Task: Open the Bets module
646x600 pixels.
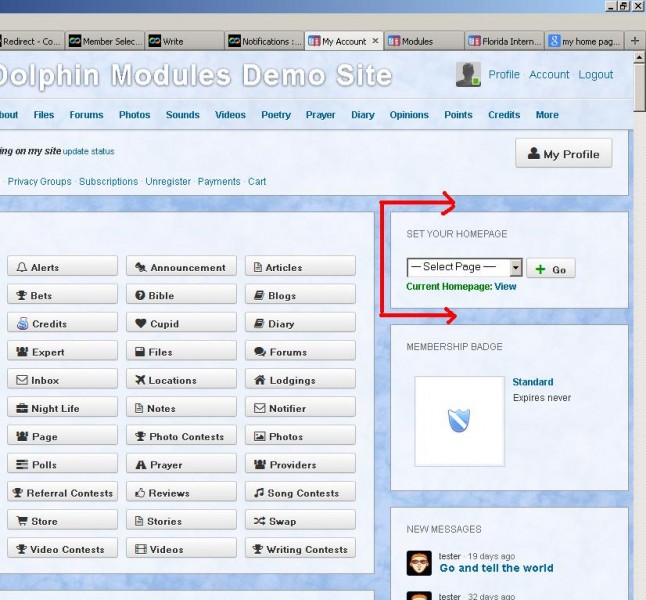Action: click(x=62, y=295)
